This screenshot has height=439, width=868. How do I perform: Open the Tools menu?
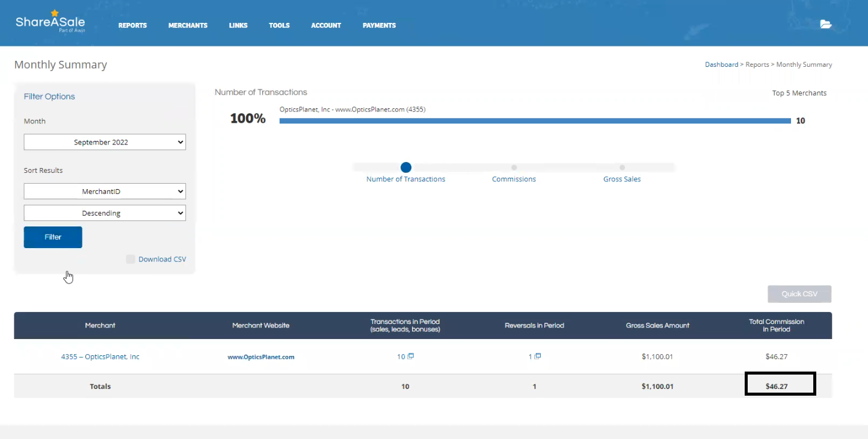click(279, 25)
